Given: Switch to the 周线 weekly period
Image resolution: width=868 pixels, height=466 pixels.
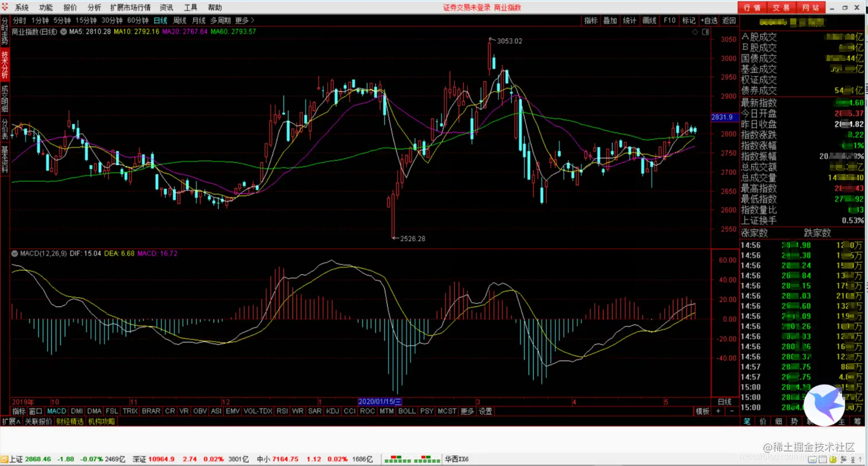Looking at the screenshot, I should pyautogui.click(x=180, y=21).
